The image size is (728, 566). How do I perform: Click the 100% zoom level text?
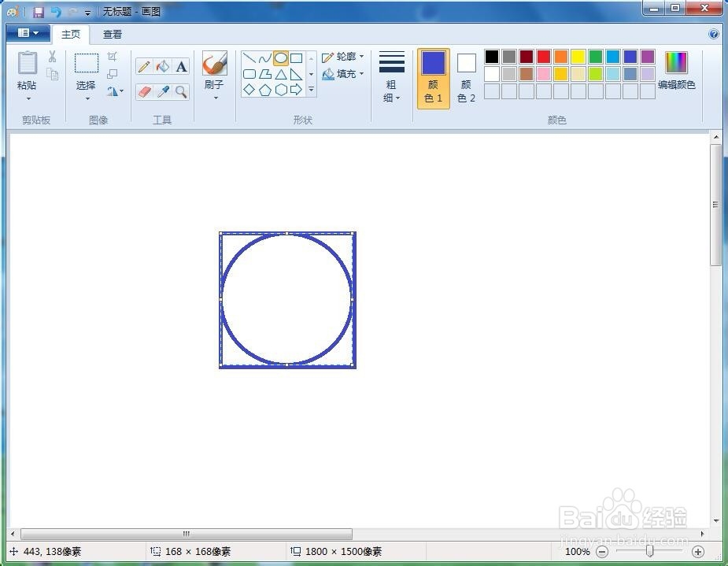tap(578, 552)
